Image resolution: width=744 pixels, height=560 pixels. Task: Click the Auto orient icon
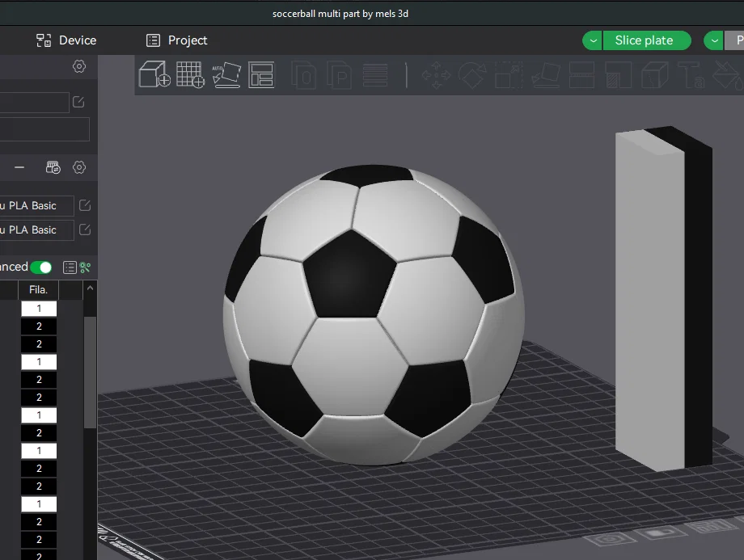coord(226,74)
